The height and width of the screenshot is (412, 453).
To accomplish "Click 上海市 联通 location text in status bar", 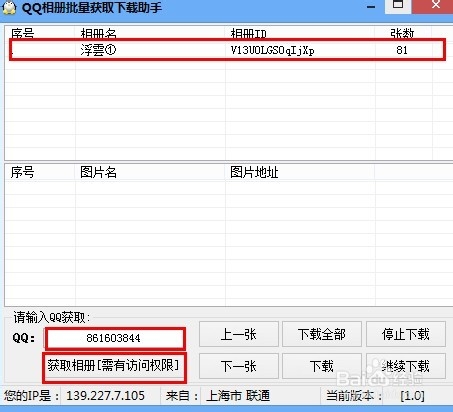I will (238, 396).
